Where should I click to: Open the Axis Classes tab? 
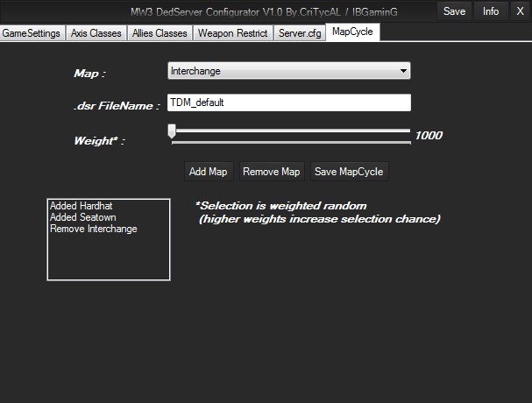click(96, 33)
